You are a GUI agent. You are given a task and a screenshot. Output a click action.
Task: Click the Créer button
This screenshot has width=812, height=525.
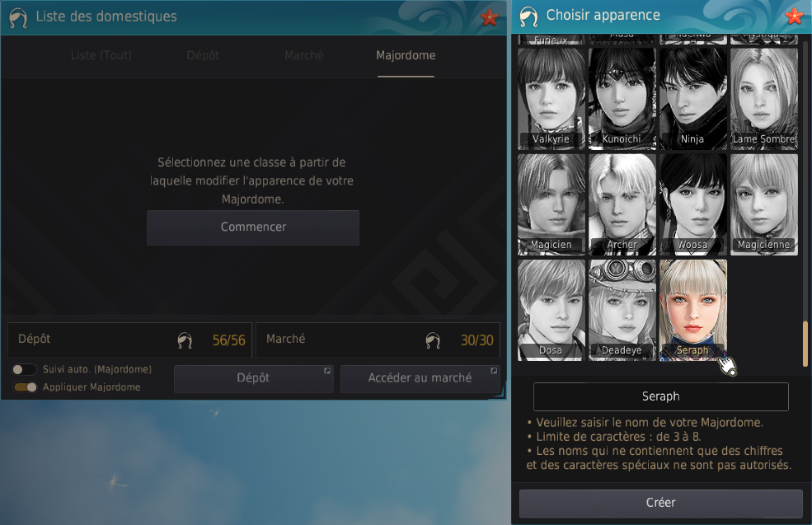[661, 503]
